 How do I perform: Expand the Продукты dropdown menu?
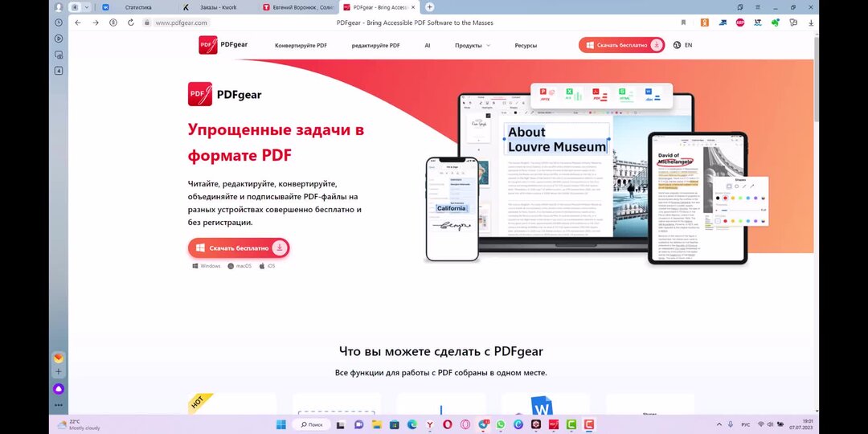(473, 45)
